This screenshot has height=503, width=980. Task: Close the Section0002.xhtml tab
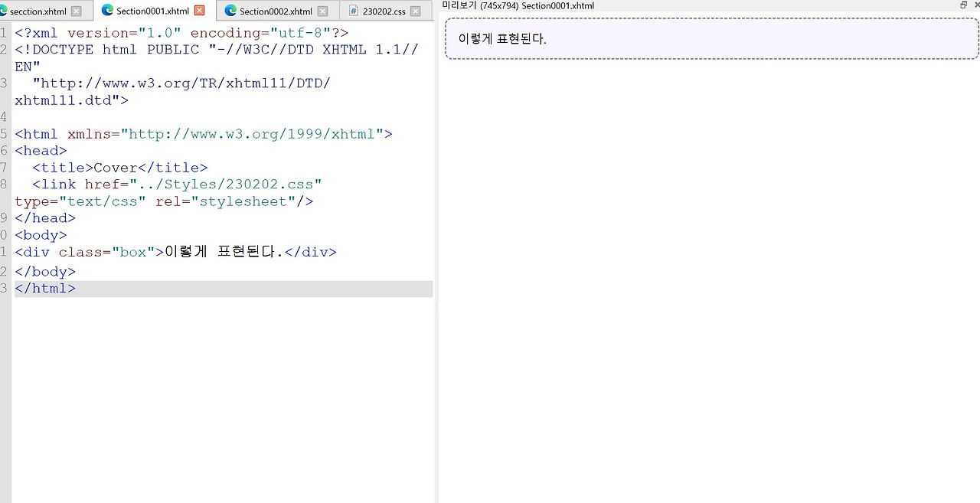point(322,11)
